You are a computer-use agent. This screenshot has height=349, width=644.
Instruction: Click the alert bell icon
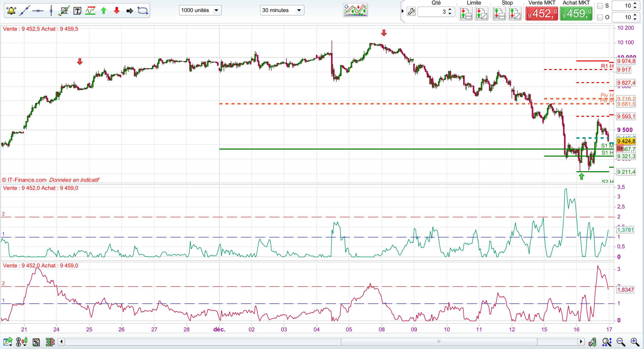11,11
